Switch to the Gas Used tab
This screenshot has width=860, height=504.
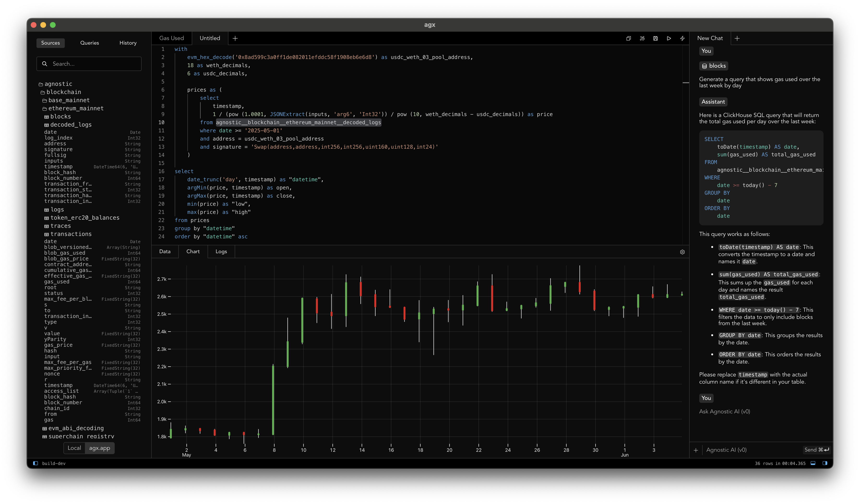pos(171,38)
